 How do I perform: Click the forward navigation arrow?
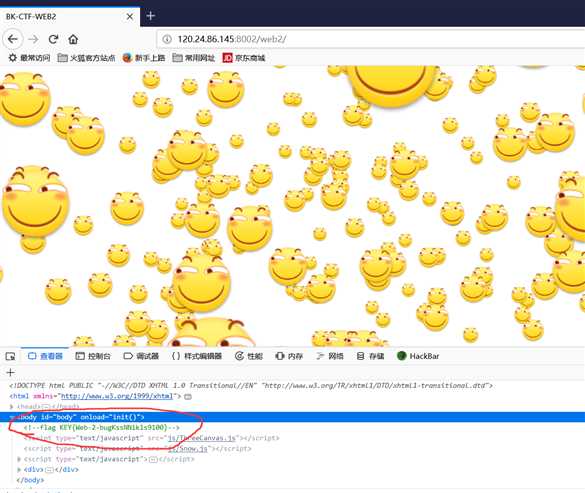[x=34, y=39]
